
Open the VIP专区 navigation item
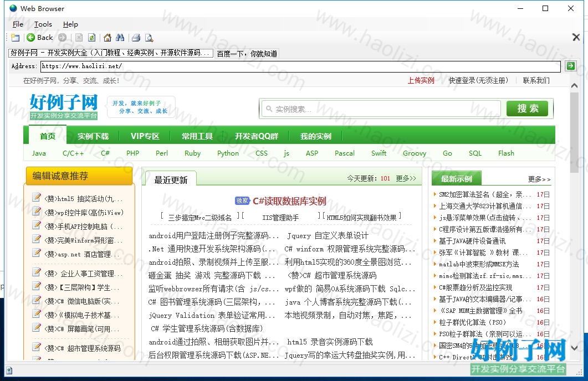tap(145, 136)
